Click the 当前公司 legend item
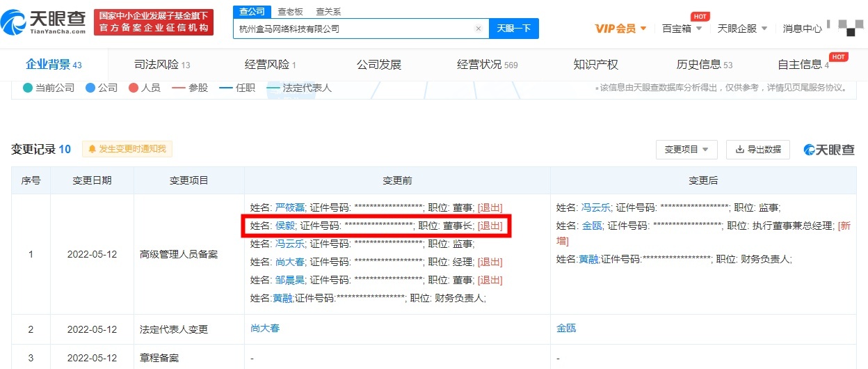 click(x=49, y=88)
